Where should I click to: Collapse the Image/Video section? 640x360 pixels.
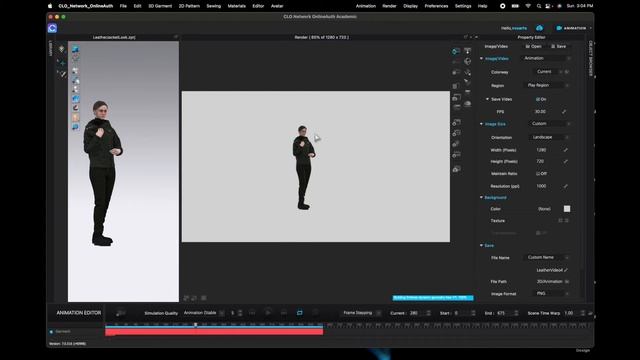[481, 59]
